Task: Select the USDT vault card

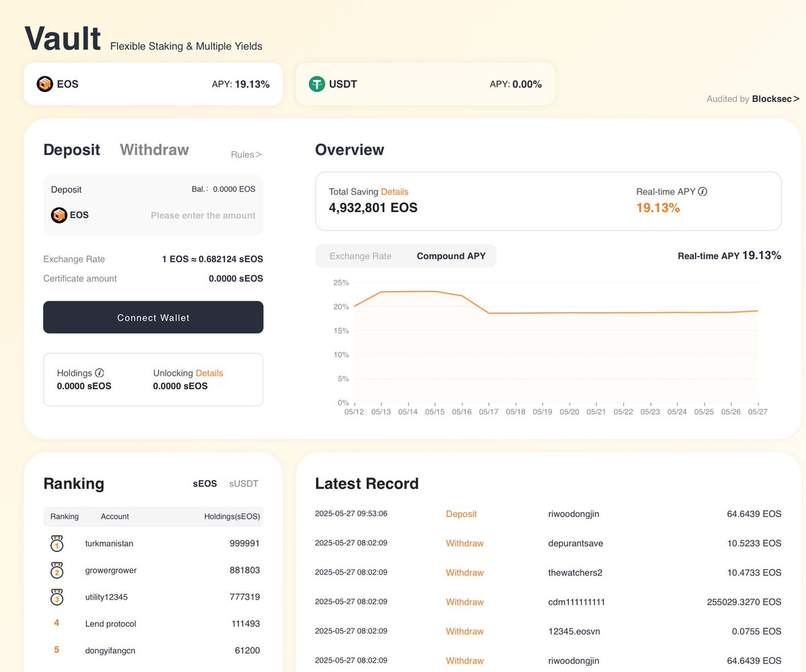Action: pos(425,85)
